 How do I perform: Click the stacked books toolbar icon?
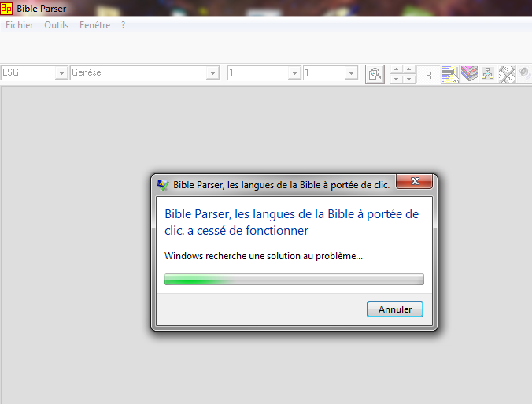tap(469, 74)
